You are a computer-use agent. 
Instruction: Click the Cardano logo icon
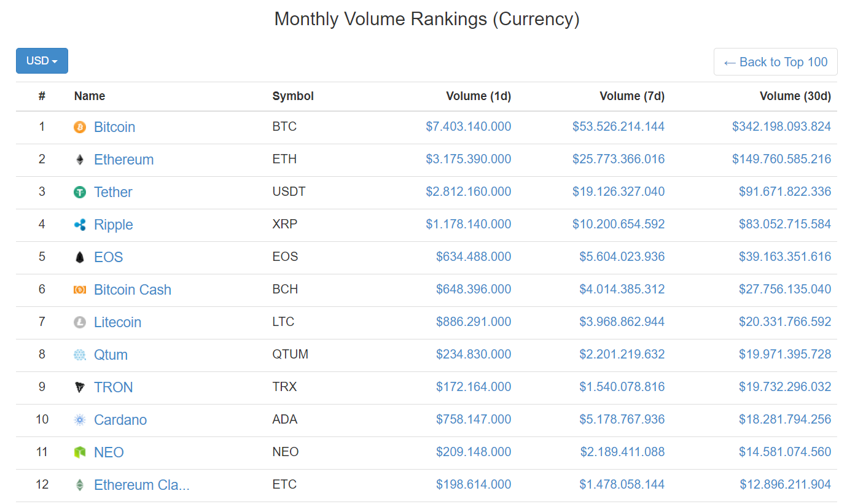pos(80,420)
